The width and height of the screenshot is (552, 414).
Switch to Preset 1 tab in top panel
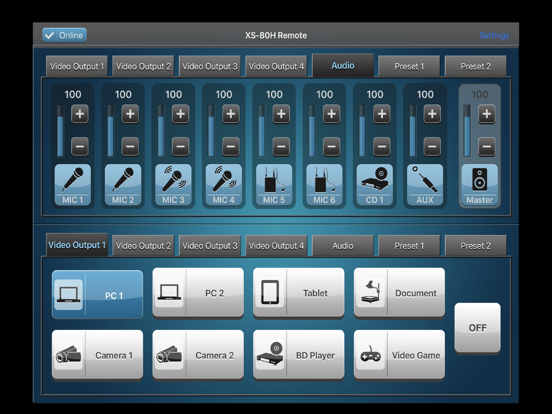click(x=409, y=66)
